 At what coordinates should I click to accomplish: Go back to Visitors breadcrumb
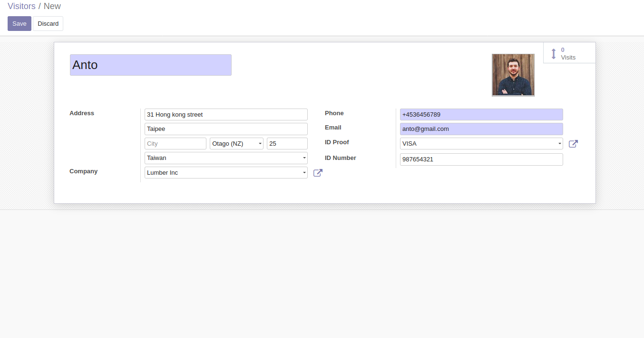tap(21, 6)
